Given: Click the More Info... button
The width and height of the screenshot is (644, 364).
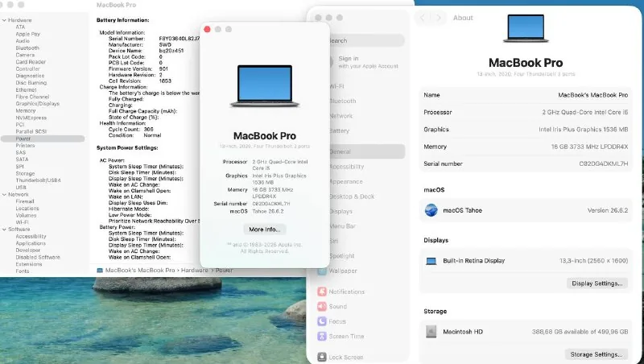Looking at the screenshot, I should 265,230.
